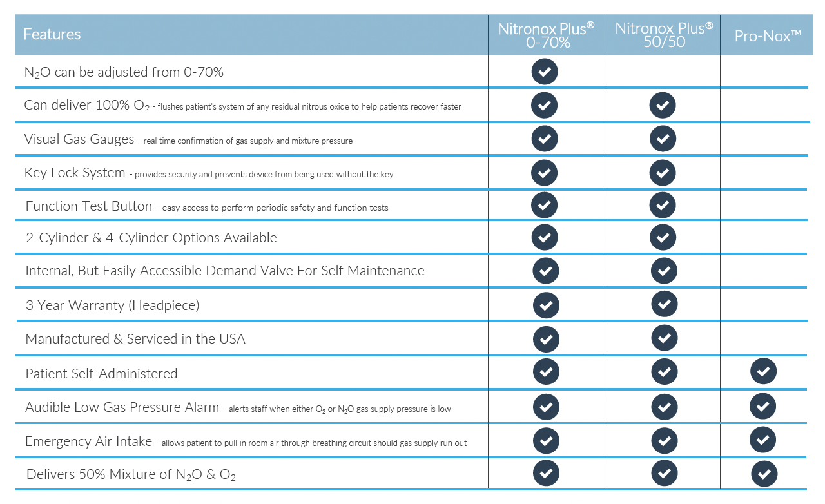Click Pro-Nox checkmark for Emergency Air Intake
The width and height of the screenshot is (825, 504).
click(763, 440)
